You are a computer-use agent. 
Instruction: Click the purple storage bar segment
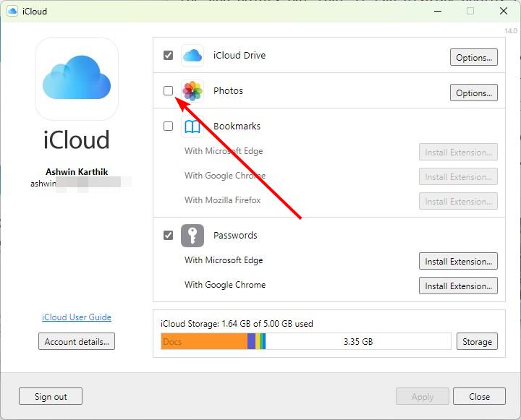(251, 341)
